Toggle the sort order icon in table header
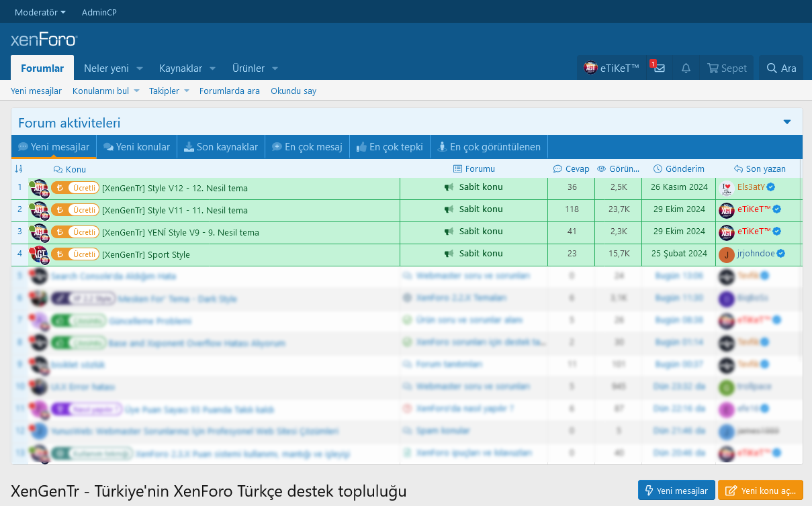Viewport: 812px width, 506px height. [19, 169]
